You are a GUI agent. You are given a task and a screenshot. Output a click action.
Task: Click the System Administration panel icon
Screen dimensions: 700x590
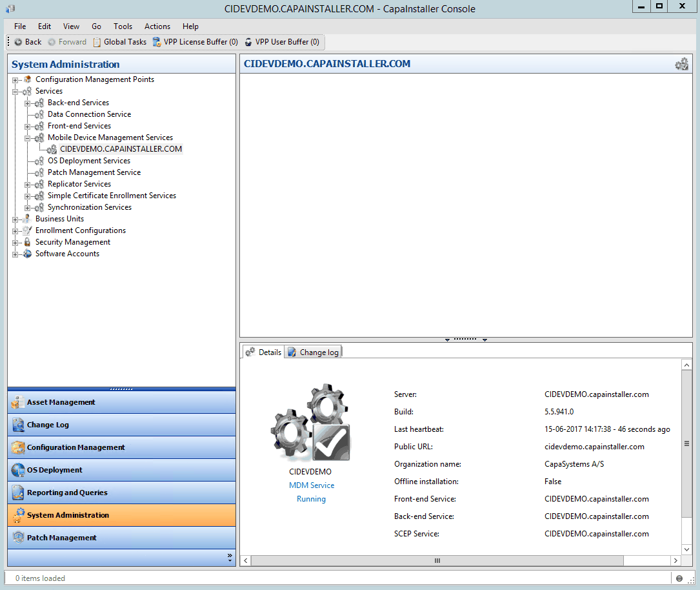[x=18, y=515]
